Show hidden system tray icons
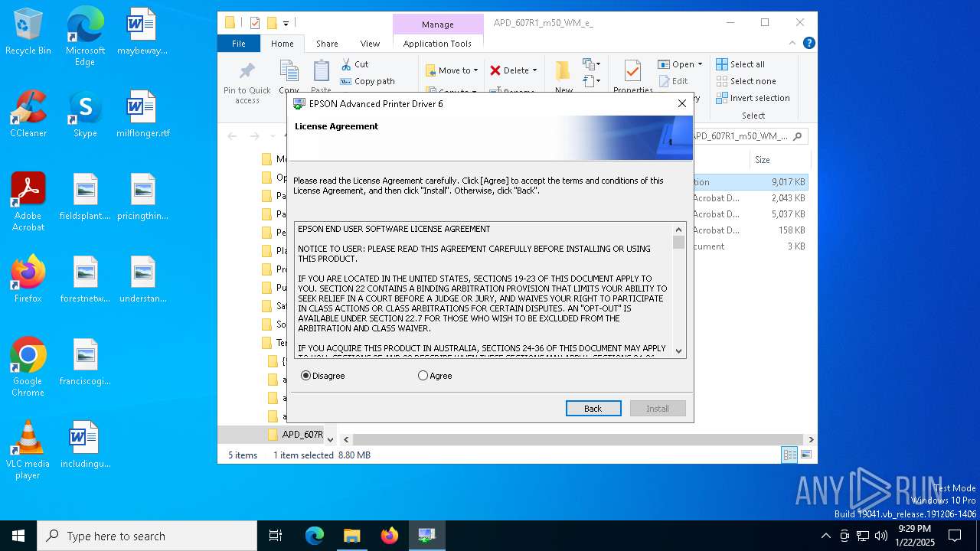This screenshot has width=980, height=551. pos(825,536)
